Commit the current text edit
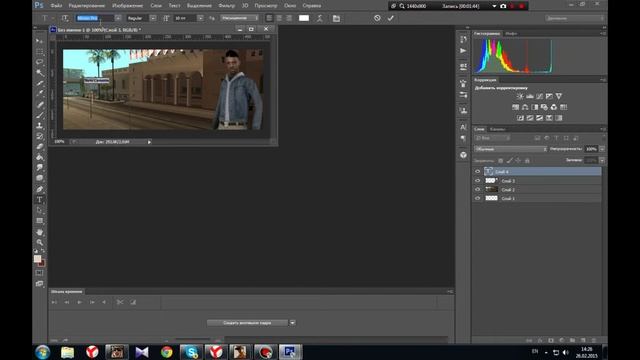 coord(391,18)
